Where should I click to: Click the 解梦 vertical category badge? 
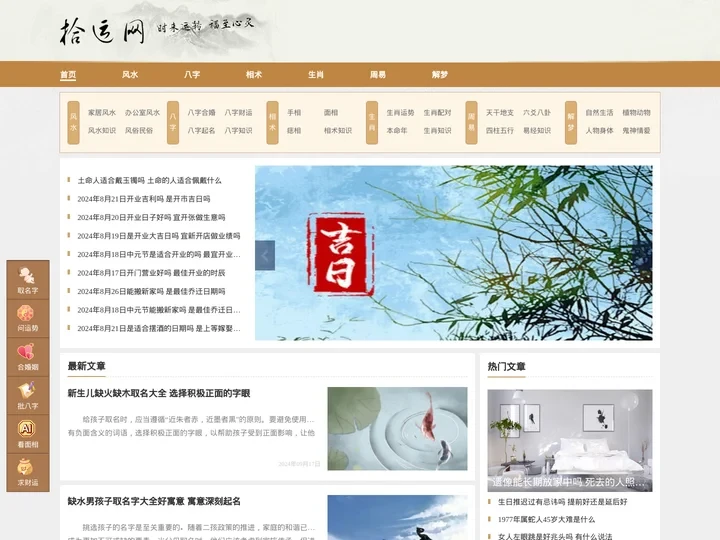click(571, 123)
